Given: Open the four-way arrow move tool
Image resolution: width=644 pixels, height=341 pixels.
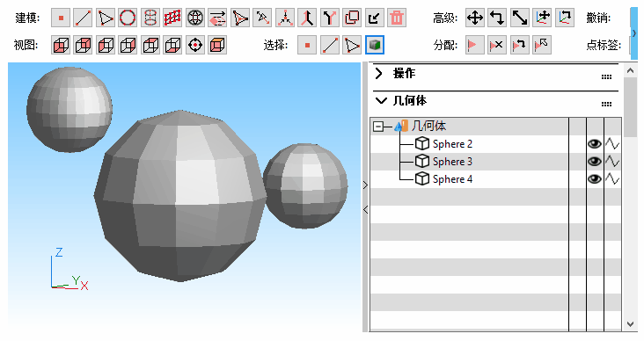Looking at the screenshot, I should (x=475, y=18).
